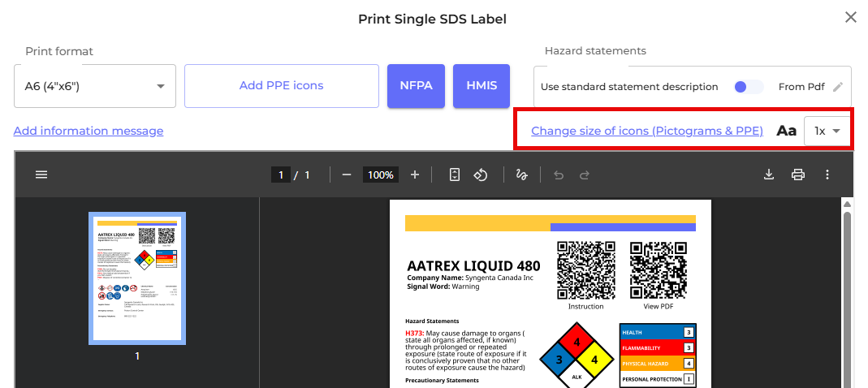Click the AATREX LIQUID 480 title
Screen dimensions: 868x388
point(473,266)
